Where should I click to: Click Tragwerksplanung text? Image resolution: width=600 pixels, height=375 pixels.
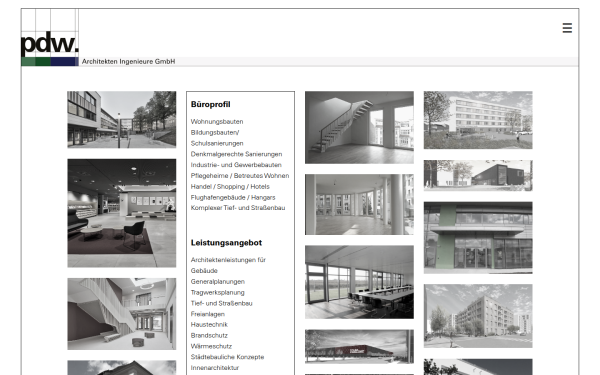tap(217, 292)
